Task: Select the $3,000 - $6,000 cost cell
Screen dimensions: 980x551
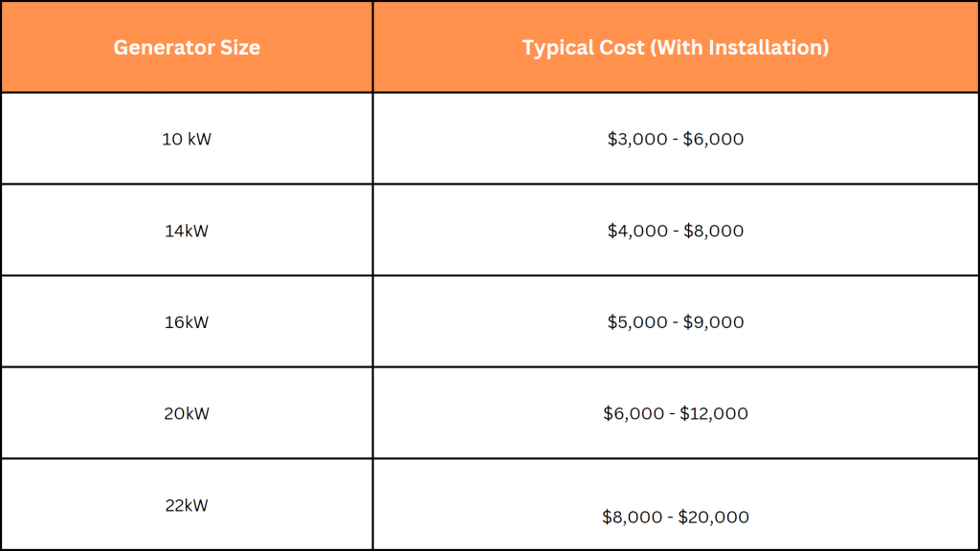Action: pyautogui.click(x=676, y=139)
